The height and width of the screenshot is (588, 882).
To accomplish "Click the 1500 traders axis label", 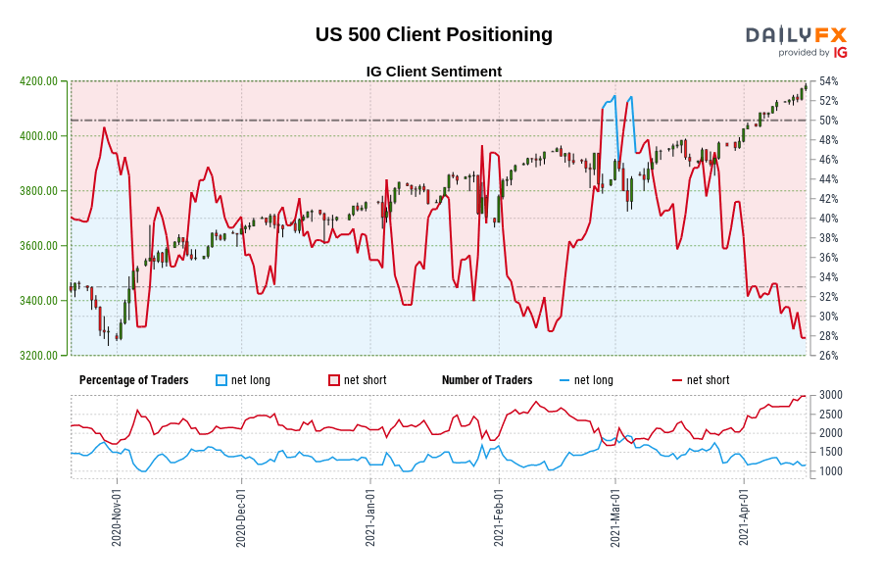I will (x=831, y=452).
